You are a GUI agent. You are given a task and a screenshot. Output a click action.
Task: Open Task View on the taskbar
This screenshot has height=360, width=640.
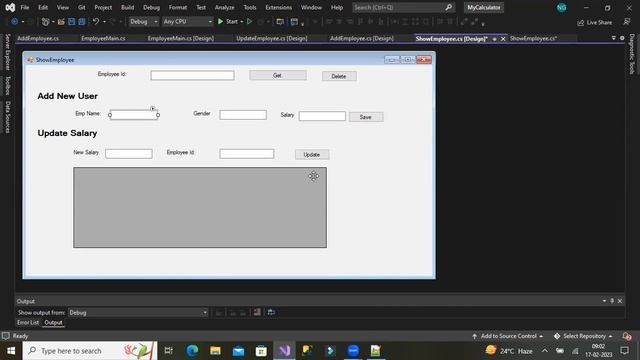[169, 351]
